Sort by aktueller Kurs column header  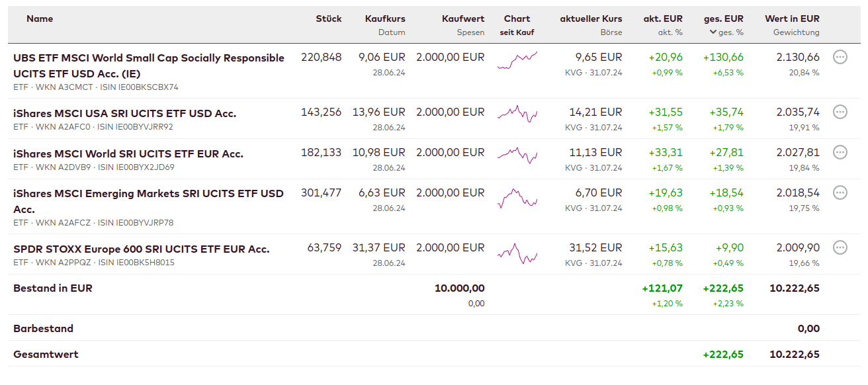tap(591, 19)
